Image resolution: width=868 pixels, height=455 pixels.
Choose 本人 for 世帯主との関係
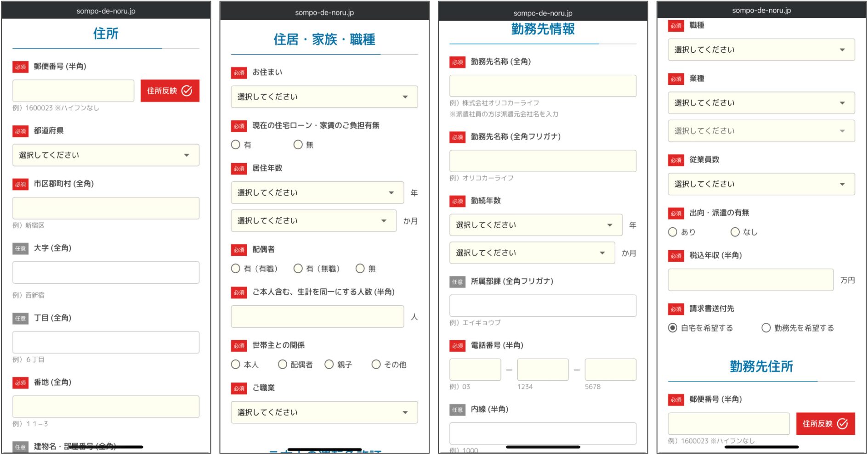tap(236, 365)
